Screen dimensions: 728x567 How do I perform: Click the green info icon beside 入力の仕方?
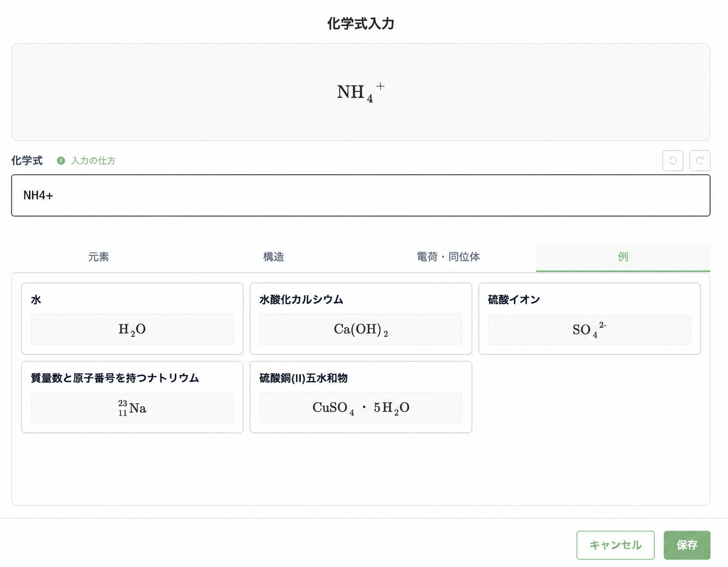(61, 161)
